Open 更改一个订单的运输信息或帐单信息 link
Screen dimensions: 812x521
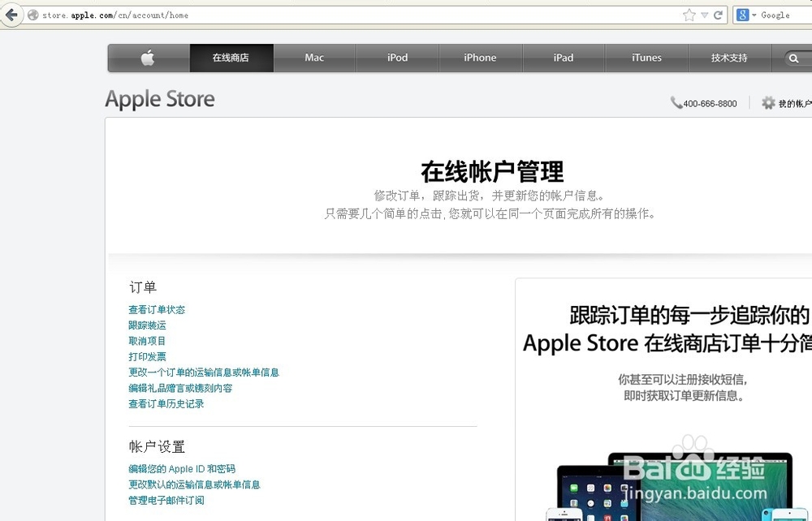204,372
